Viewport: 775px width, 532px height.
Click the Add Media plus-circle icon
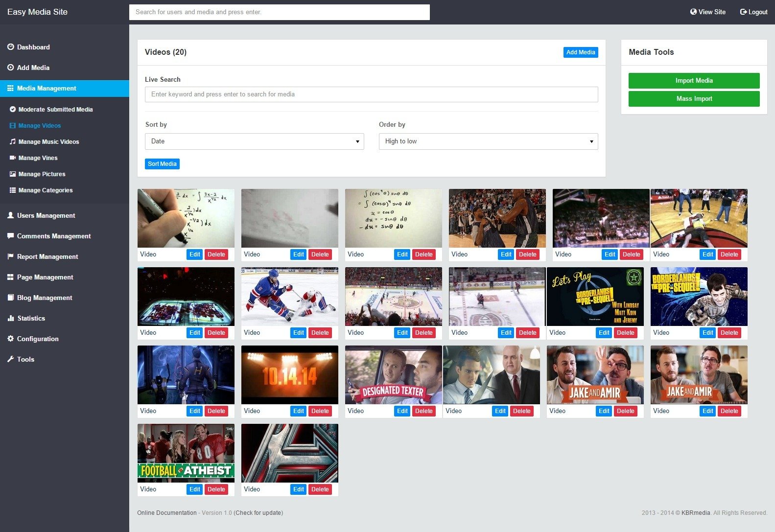point(10,68)
